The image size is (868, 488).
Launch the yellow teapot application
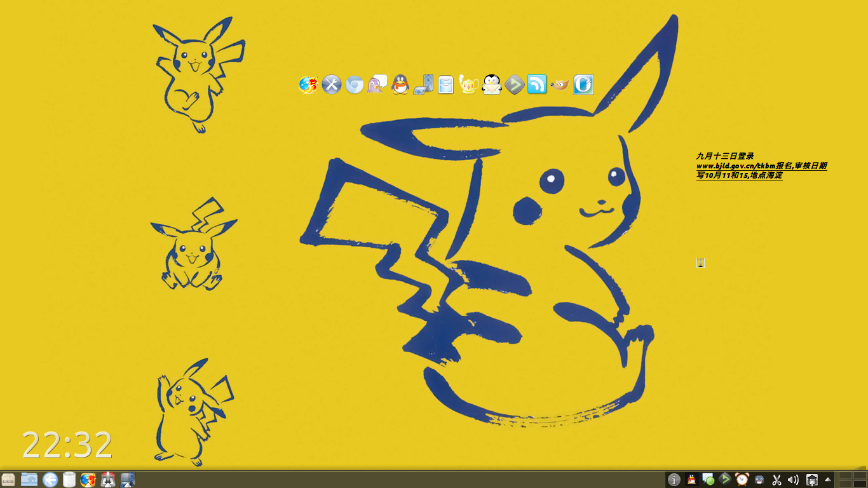coord(469,85)
